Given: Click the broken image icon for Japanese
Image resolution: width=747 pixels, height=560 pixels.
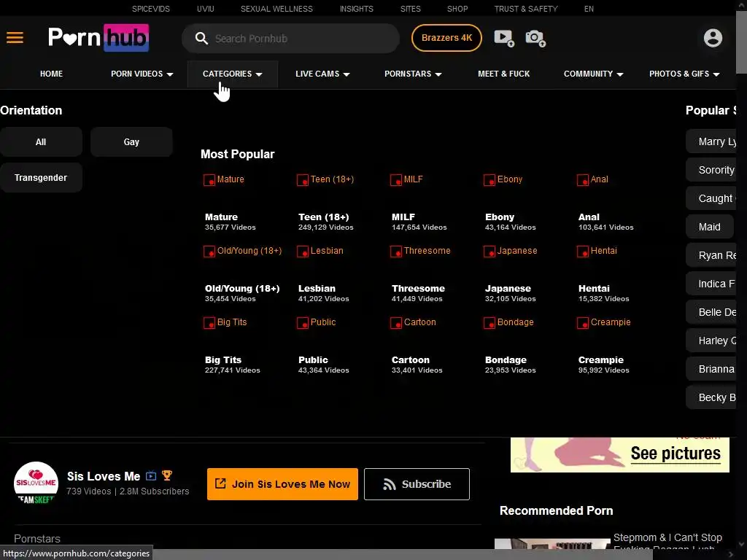Looking at the screenshot, I should 489,252.
